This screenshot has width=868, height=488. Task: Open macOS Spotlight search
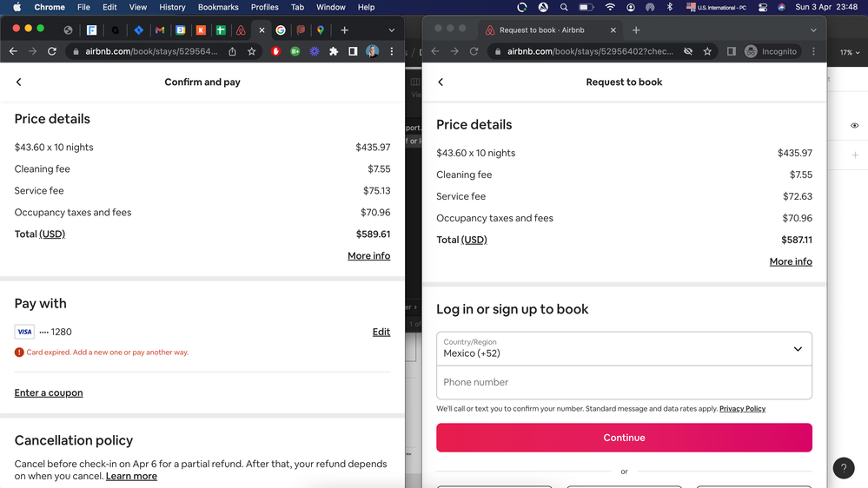tap(564, 7)
